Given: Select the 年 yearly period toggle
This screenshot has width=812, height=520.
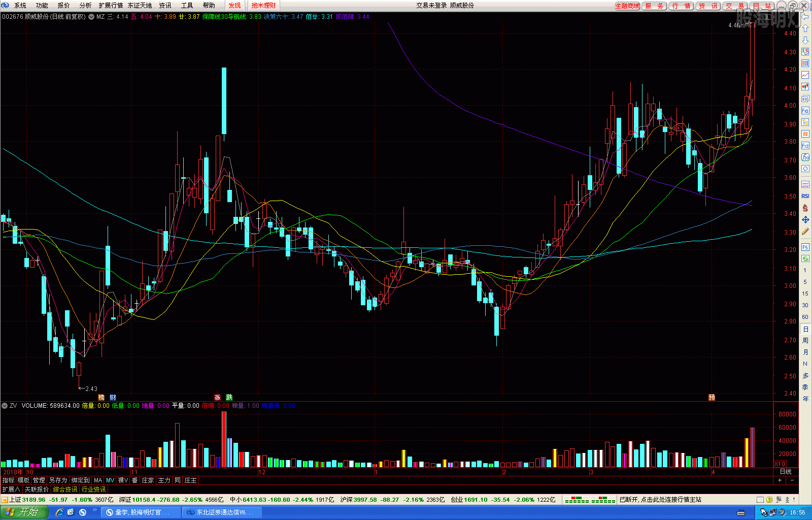Looking at the screenshot, I should pos(805,399).
